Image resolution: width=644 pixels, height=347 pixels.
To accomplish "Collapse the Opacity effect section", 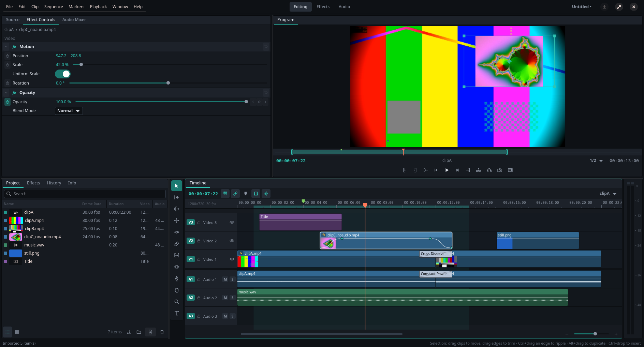I will [x=6, y=93].
